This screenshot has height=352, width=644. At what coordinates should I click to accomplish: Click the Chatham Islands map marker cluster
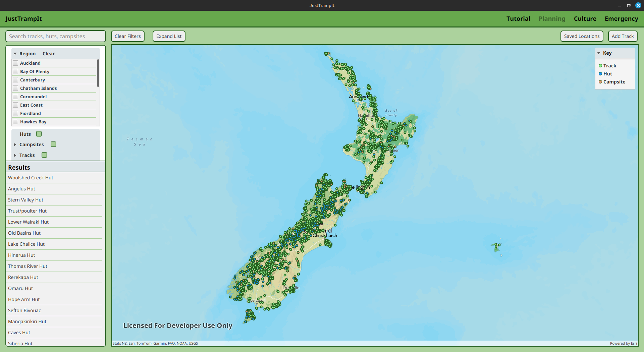coord(497,247)
